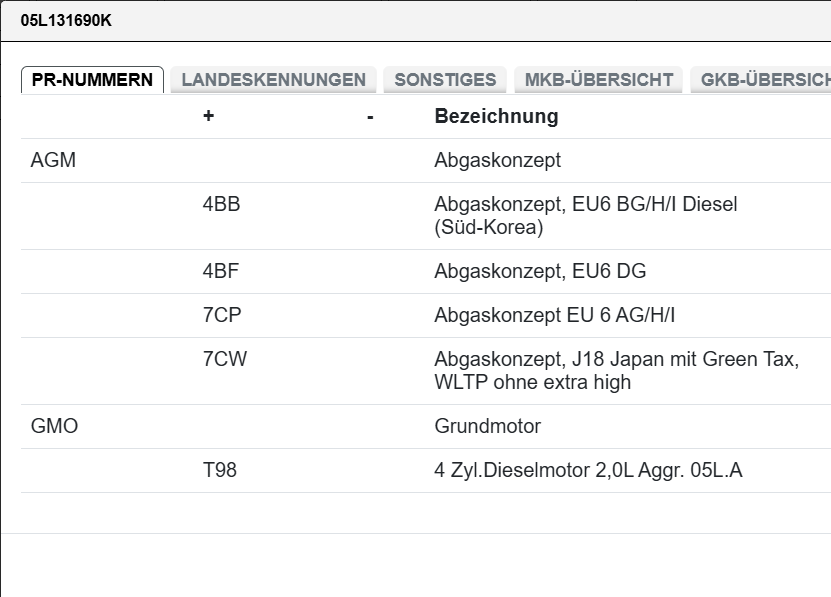Select PR number 7CW
Screen dimensions: 831x597
[224, 359]
